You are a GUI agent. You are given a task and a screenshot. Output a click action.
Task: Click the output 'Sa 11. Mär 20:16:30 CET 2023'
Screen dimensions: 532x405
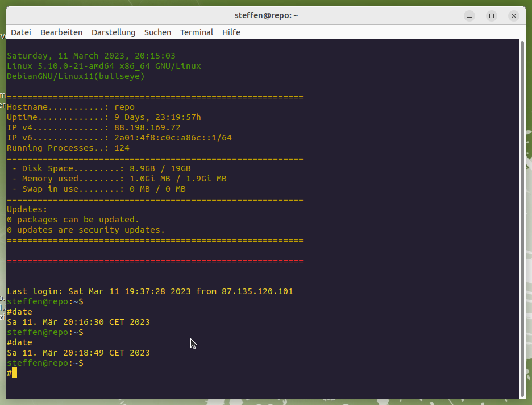(x=78, y=322)
